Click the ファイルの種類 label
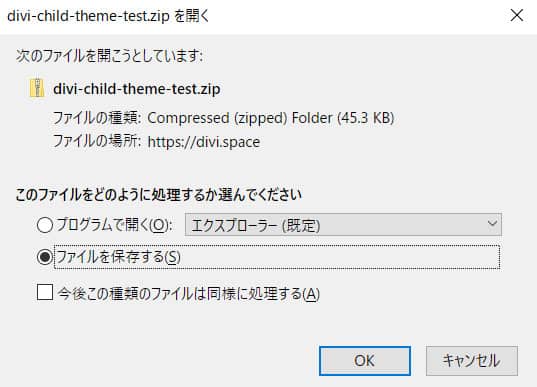This screenshot has height=387, width=537. coord(97,118)
